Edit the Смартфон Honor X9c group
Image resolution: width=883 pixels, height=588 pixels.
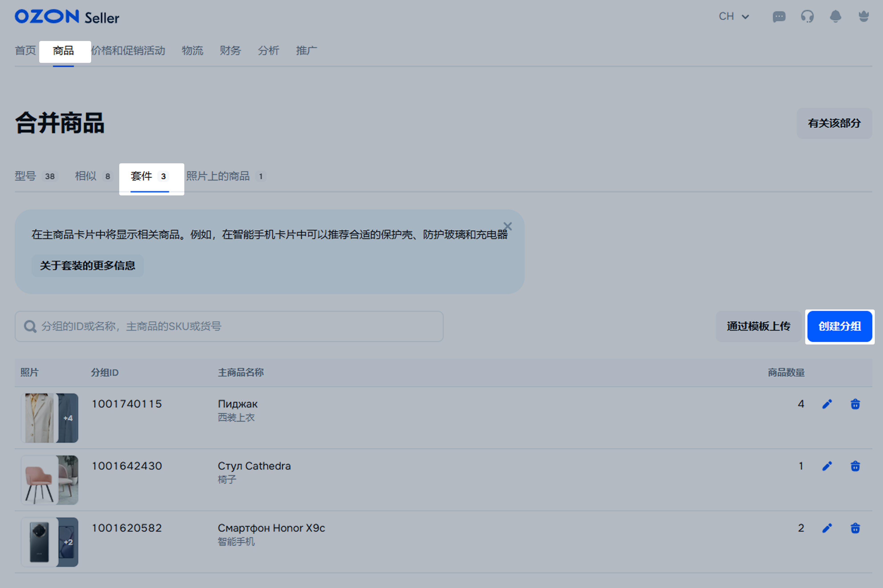pos(827,528)
